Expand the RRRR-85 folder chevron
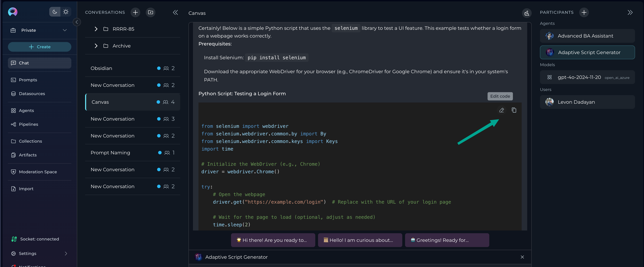Image resolution: width=644 pixels, height=267 pixels. pyautogui.click(x=96, y=29)
